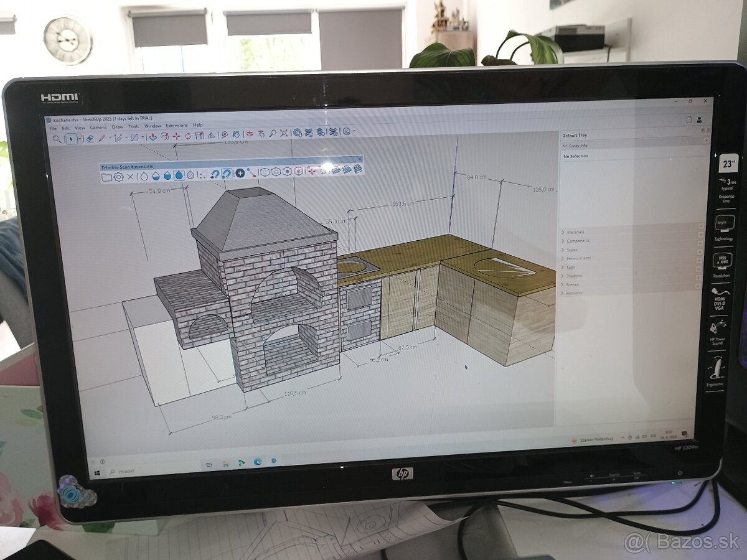
Task: Open the Arc tool dropdown arrow
Action: tap(126, 138)
